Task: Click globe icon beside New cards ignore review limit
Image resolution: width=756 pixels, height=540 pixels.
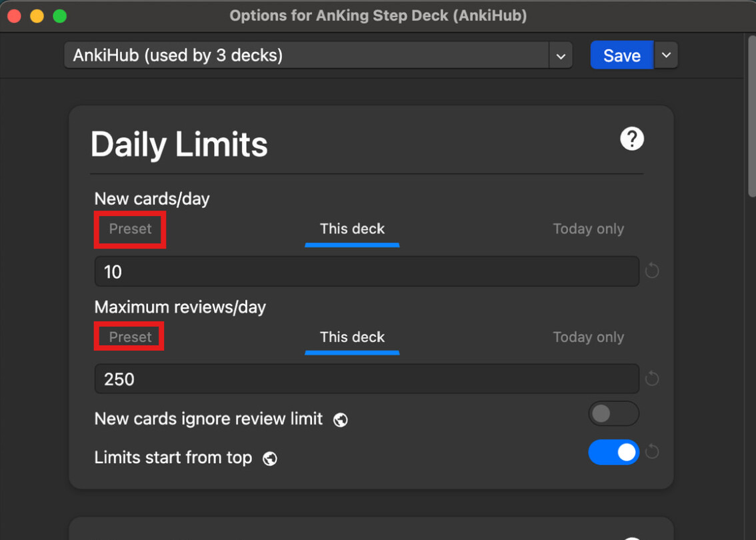Action: (x=341, y=420)
